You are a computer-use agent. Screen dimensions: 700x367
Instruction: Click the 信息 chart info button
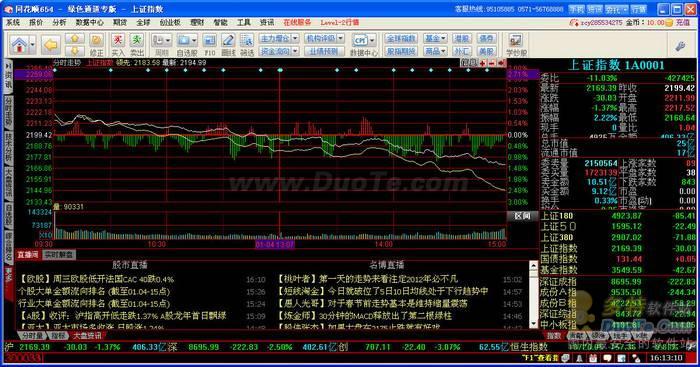click(x=469, y=63)
